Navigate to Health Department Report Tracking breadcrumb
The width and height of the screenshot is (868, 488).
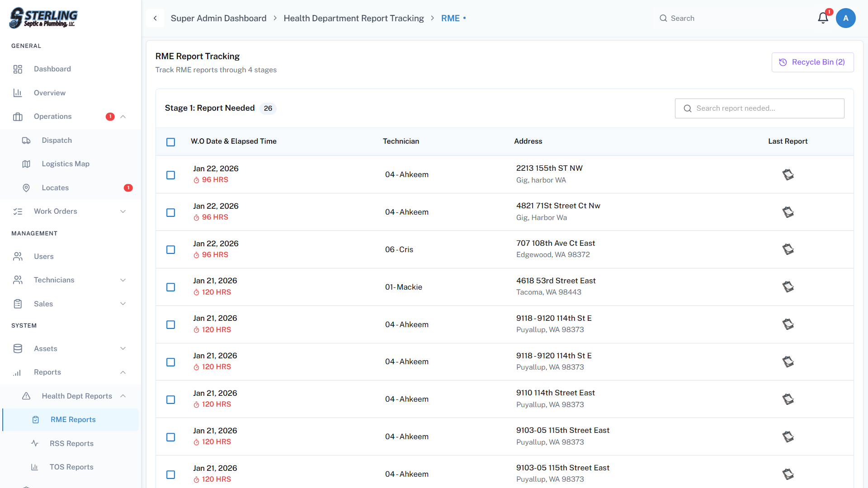354,18
